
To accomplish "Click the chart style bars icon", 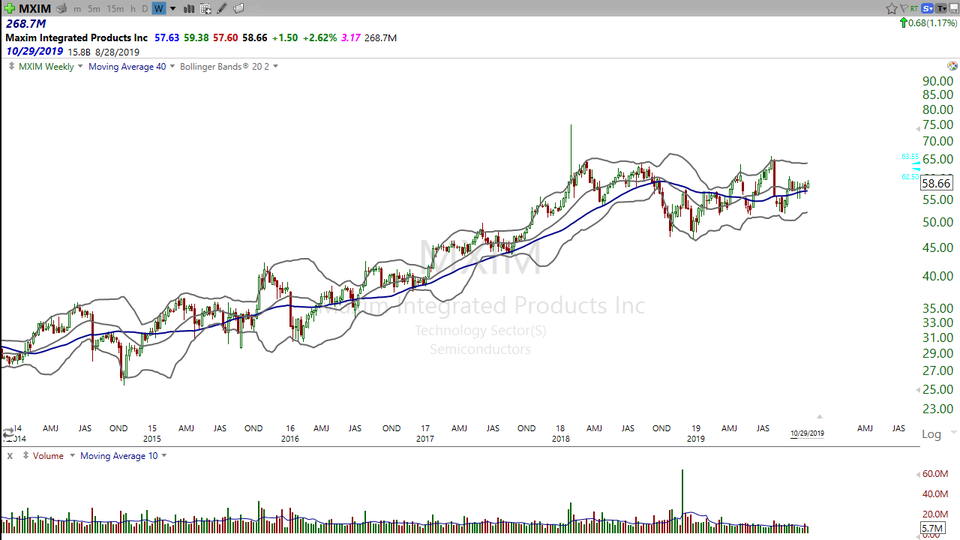I will tap(189, 9).
